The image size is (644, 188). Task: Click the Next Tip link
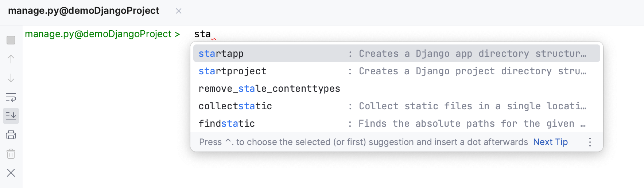pos(550,142)
